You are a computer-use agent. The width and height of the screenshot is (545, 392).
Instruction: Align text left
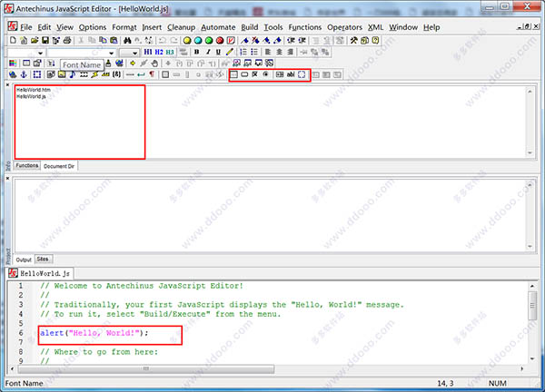click(268, 52)
